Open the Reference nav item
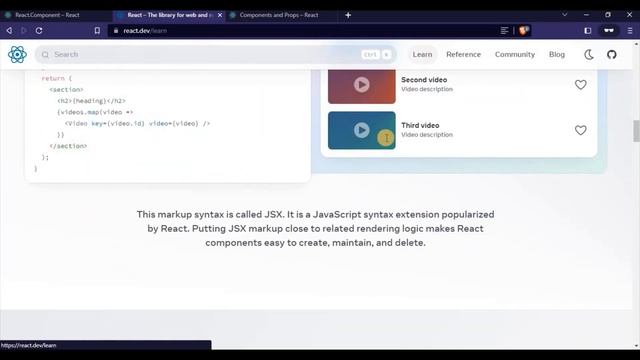The height and width of the screenshot is (360, 640). point(463,54)
